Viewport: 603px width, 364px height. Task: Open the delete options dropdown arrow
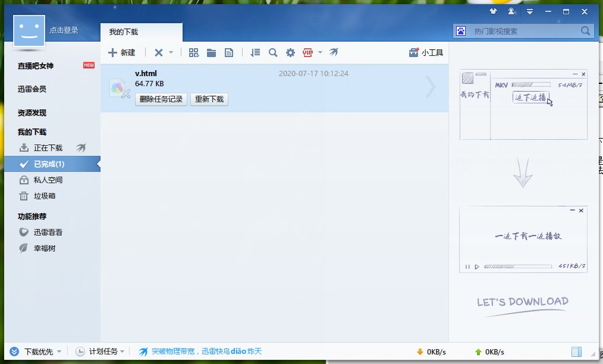(x=171, y=52)
